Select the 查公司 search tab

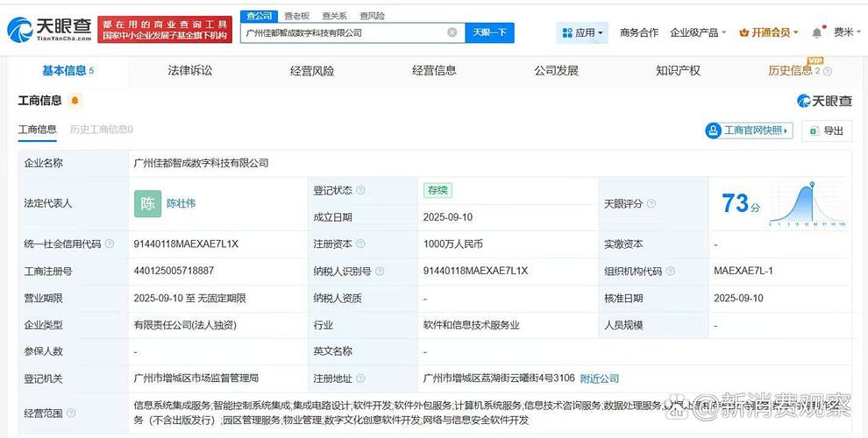point(259,16)
